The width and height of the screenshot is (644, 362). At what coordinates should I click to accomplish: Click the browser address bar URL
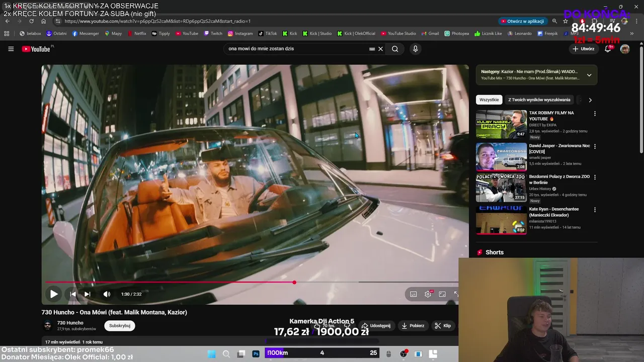click(157, 21)
